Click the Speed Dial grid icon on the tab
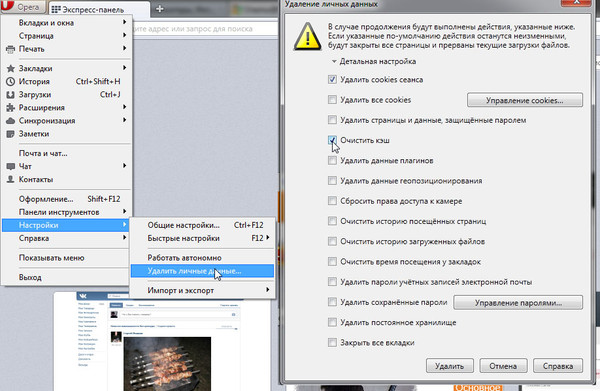 coord(56,10)
